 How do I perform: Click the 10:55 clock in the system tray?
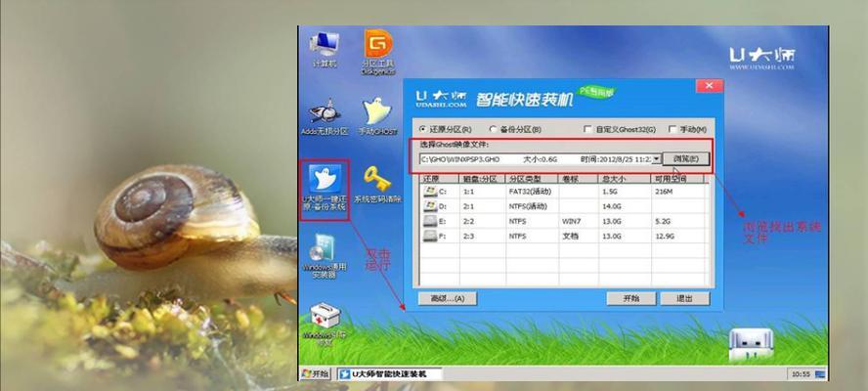(801, 374)
